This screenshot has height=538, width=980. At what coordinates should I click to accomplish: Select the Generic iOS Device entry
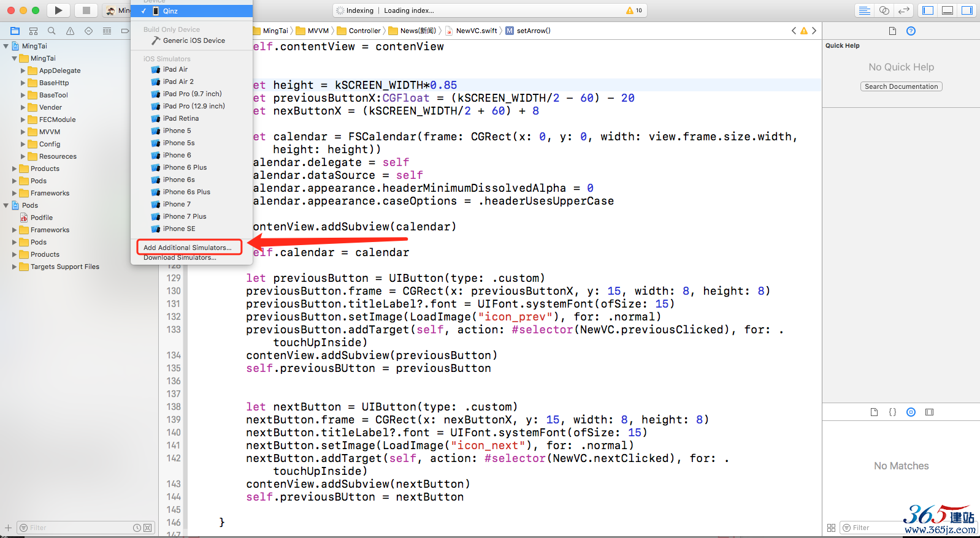tap(194, 40)
